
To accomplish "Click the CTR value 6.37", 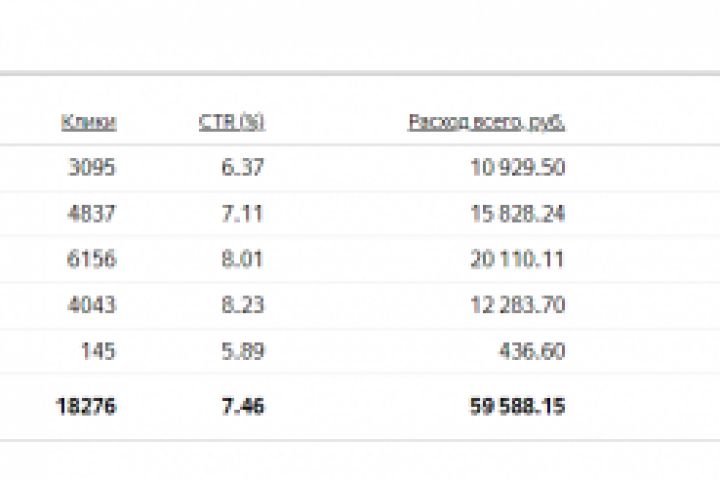I will tap(242, 168).
